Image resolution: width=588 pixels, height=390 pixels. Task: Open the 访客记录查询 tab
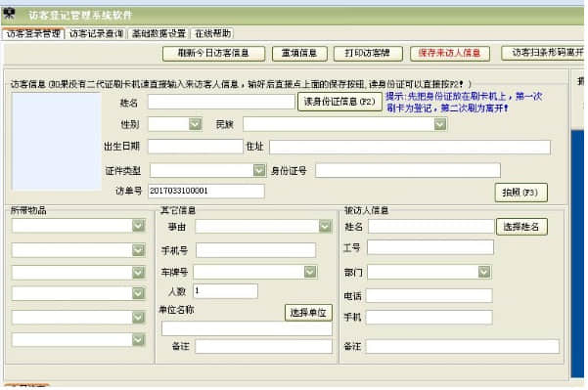pyautogui.click(x=97, y=33)
